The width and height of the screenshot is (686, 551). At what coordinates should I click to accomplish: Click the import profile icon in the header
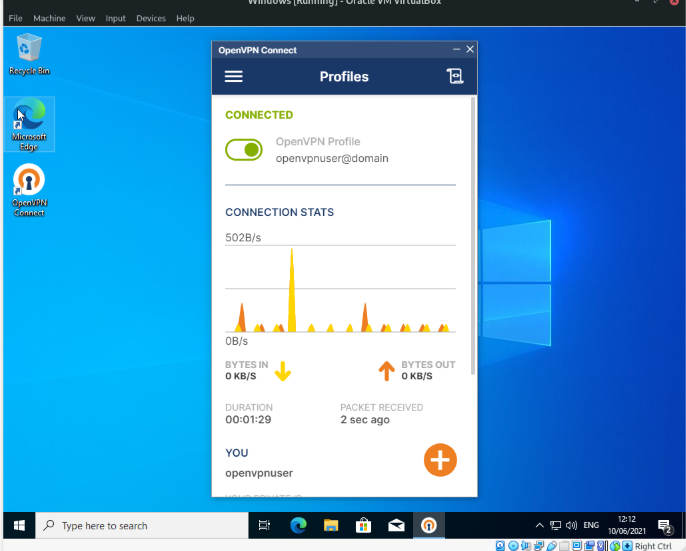pyautogui.click(x=455, y=76)
